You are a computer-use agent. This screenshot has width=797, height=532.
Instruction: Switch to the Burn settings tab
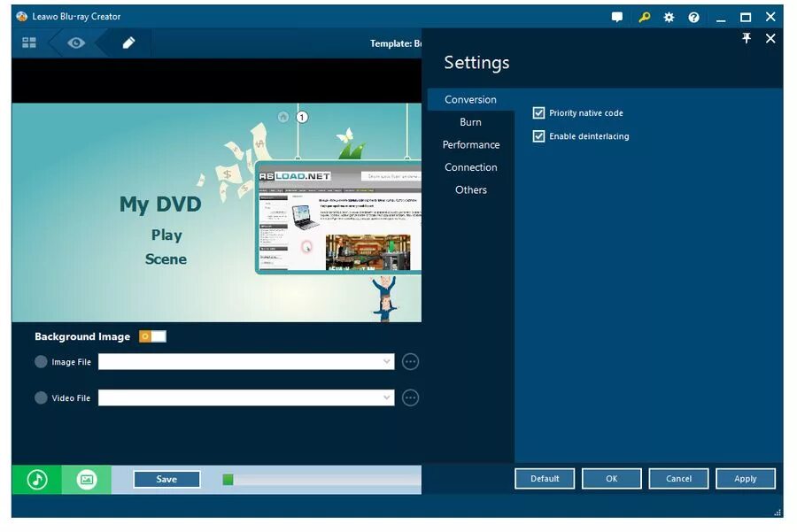[470, 122]
